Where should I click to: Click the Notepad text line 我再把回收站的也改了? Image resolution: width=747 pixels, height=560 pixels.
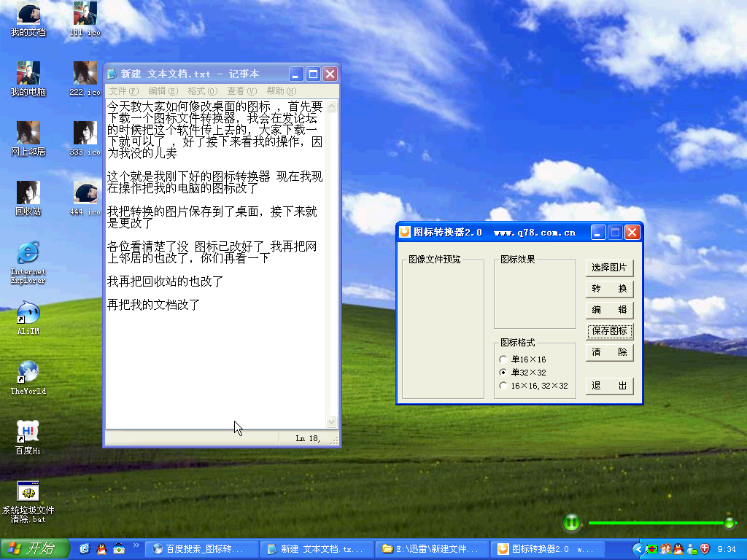(x=165, y=281)
